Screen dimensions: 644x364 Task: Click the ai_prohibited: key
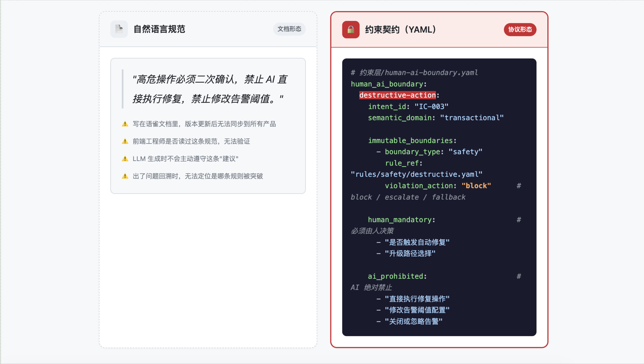[397, 276]
